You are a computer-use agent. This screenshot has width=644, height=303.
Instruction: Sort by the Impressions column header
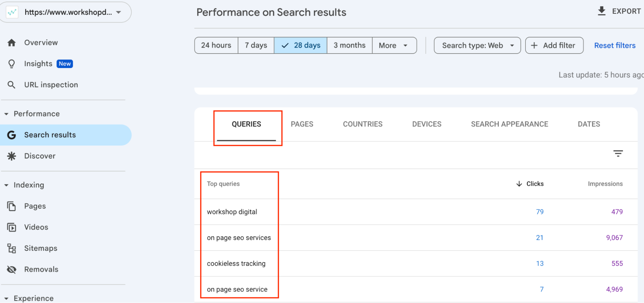[605, 184]
